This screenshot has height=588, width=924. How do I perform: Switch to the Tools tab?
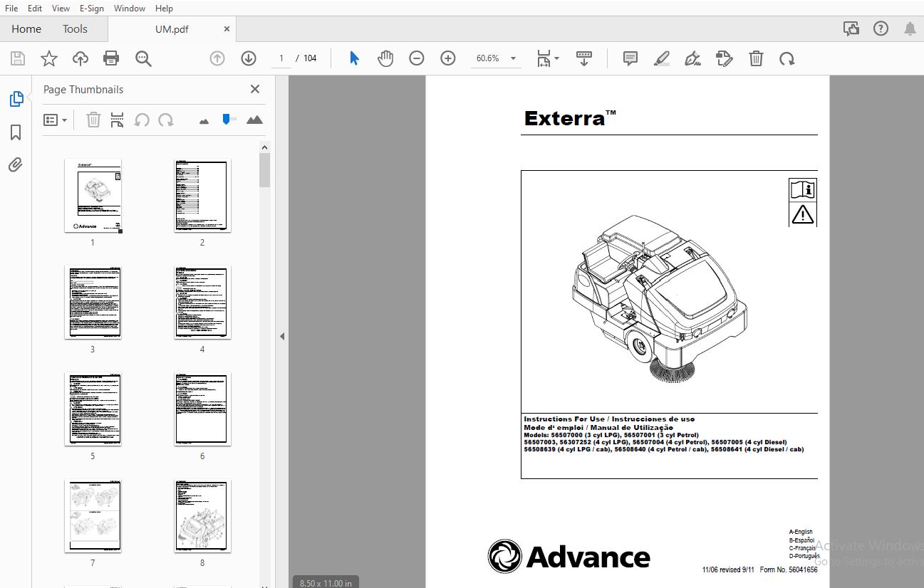click(75, 28)
